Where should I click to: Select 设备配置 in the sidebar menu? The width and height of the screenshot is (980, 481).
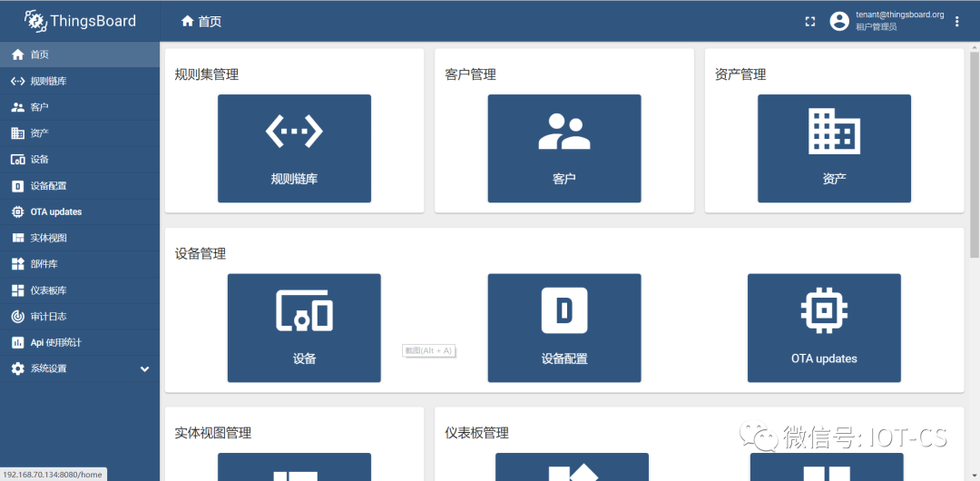point(80,186)
